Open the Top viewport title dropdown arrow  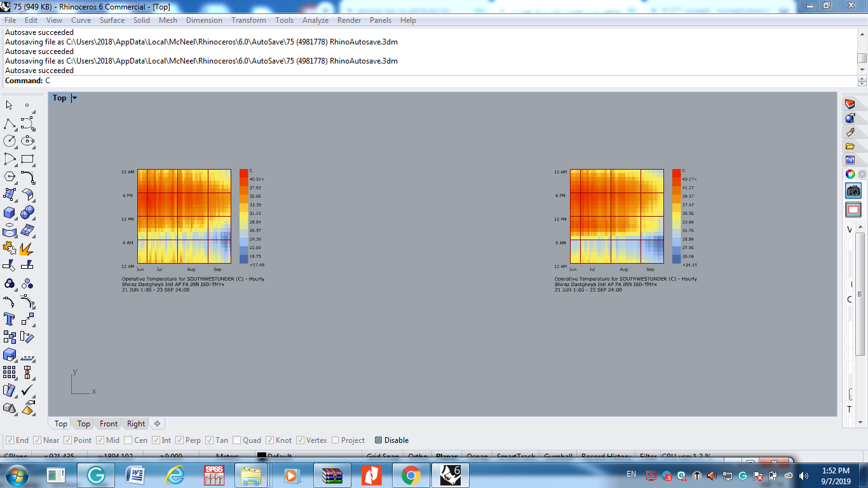(74, 98)
